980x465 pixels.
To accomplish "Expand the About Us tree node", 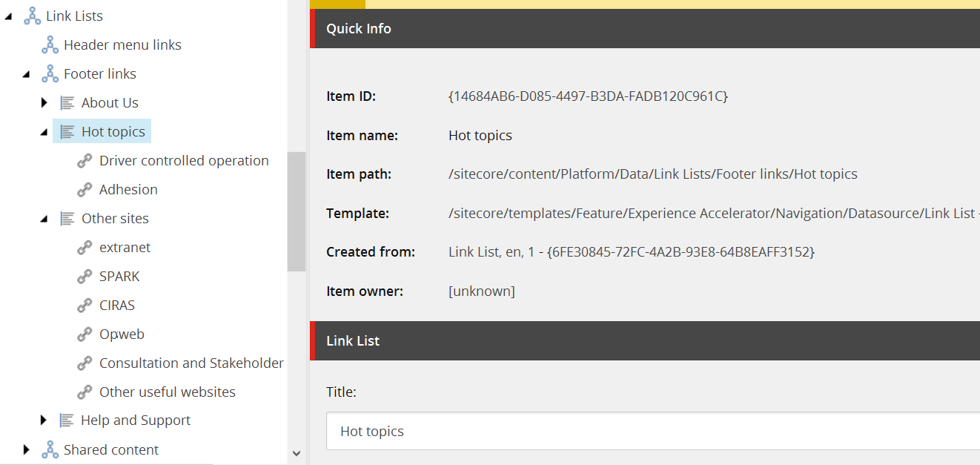I will click(44, 102).
